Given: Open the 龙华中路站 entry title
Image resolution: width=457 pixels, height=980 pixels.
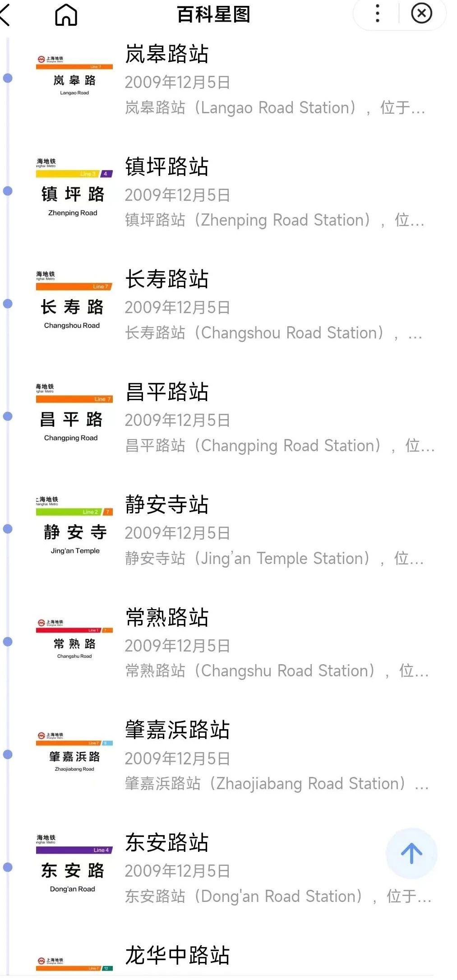Looking at the screenshot, I should (177, 955).
